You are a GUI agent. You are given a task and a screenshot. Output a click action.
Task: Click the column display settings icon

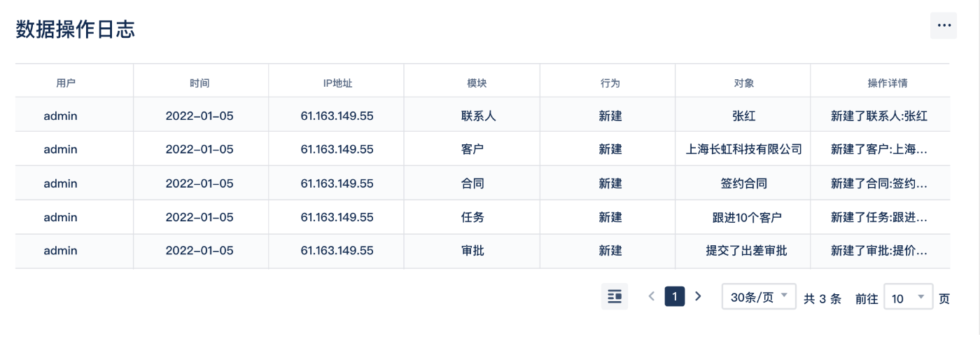point(615,297)
